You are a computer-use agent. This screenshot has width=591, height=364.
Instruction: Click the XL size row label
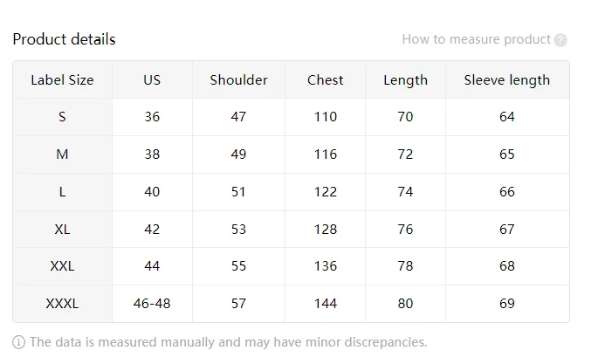(62, 230)
